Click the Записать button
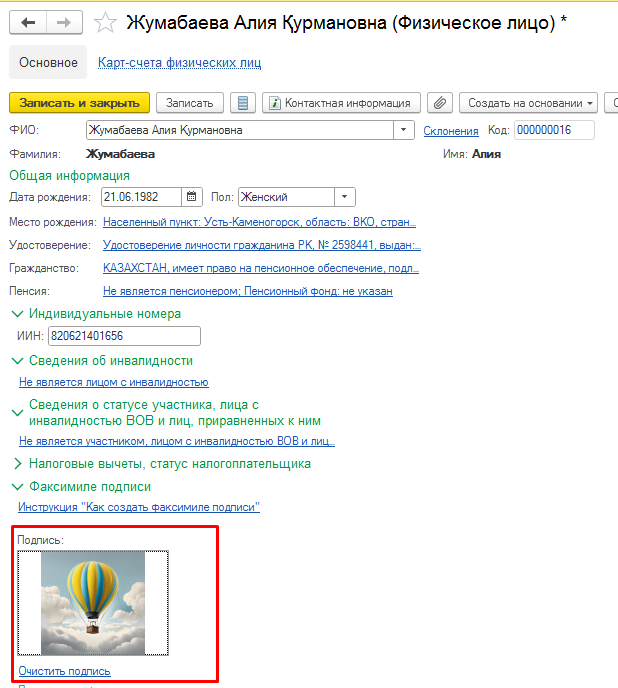 tap(189, 103)
